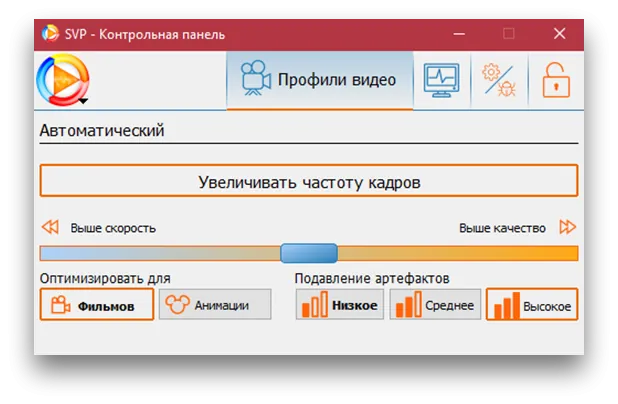Click the orange unlock padlock icon
The height and width of the screenshot is (404, 618).
pyautogui.click(x=556, y=80)
